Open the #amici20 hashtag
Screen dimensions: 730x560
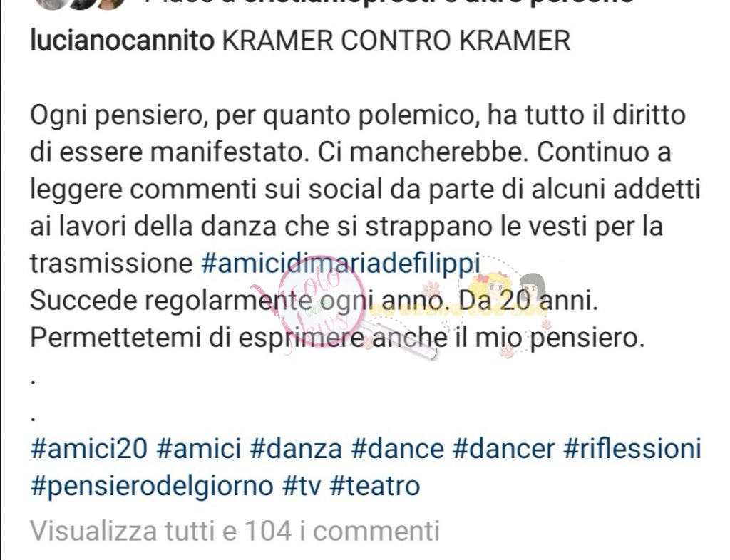(x=89, y=450)
